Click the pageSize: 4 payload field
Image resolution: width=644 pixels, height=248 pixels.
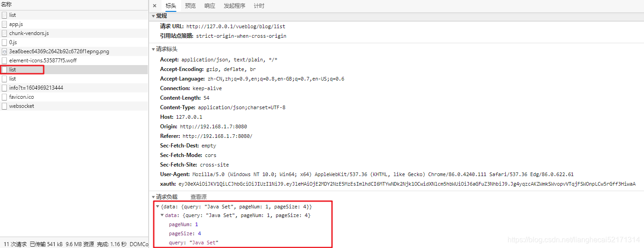tap(185, 233)
